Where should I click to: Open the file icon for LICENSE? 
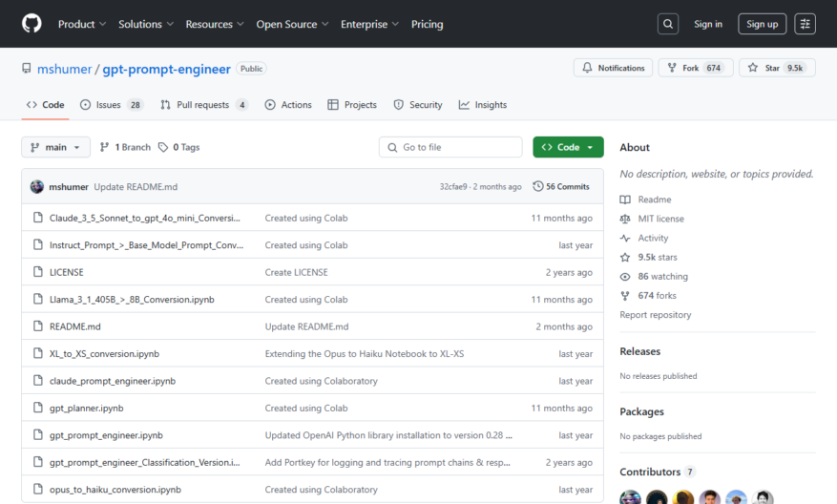point(38,272)
